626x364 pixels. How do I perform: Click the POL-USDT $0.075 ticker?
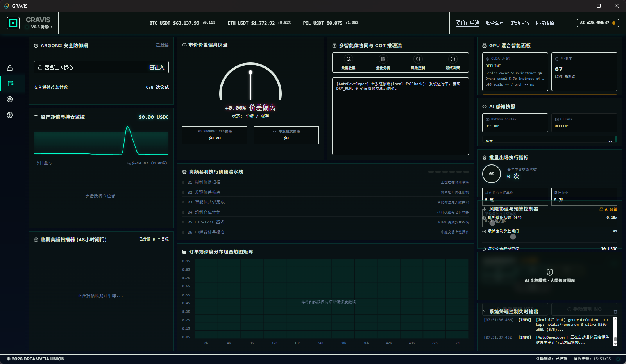331,23
